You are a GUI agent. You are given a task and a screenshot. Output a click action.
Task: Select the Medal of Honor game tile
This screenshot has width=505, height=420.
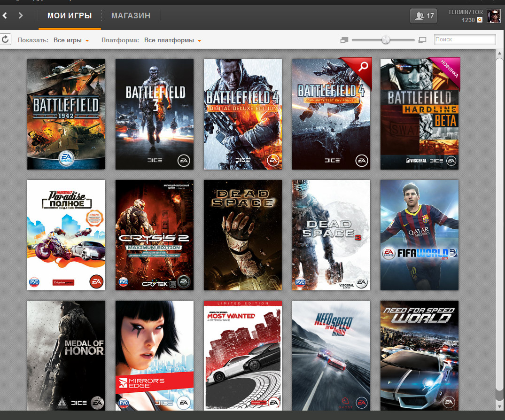pyautogui.click(x=66, y=356)
